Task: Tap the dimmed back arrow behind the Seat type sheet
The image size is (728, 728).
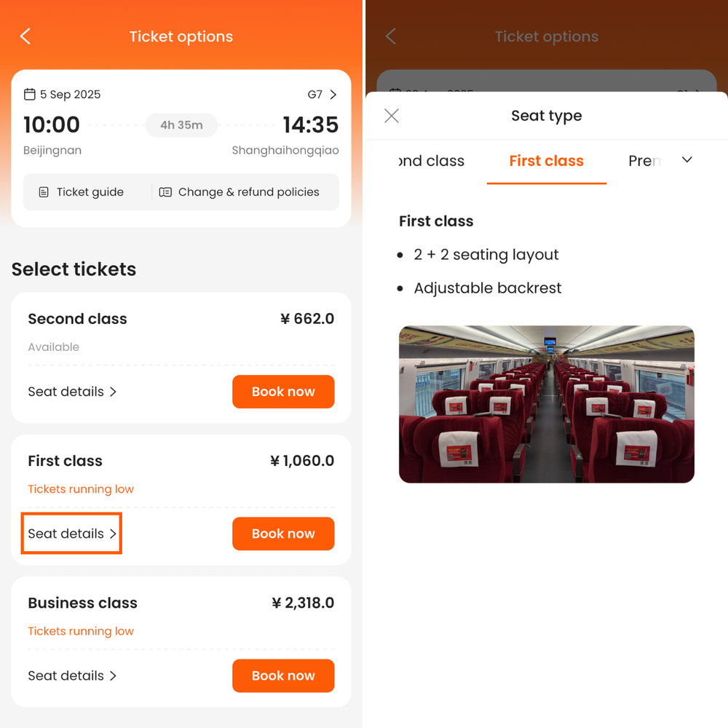Action: [x=390, y=36]
